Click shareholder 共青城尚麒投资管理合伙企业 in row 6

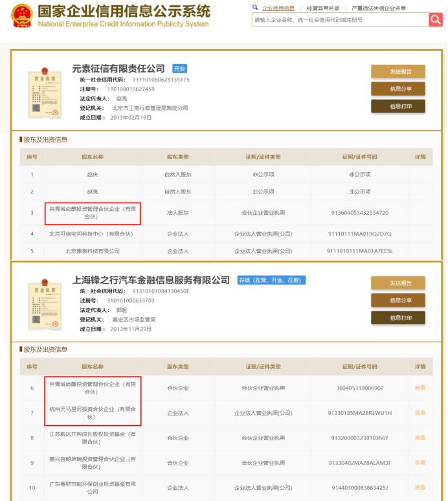coord(93,388)
